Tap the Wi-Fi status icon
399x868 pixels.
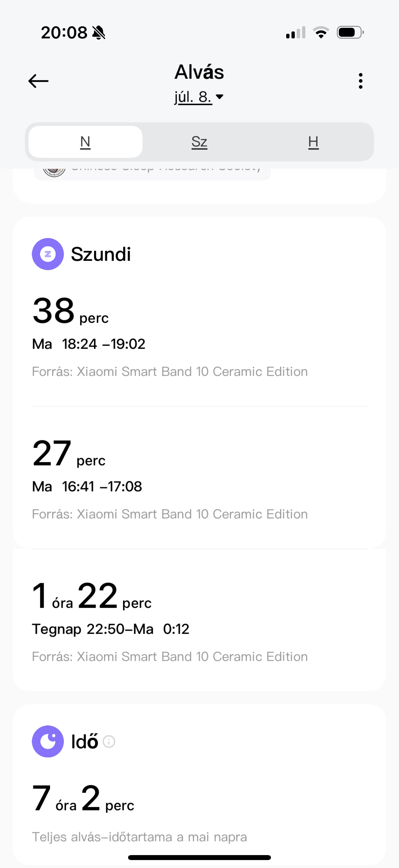pos(321,32)
